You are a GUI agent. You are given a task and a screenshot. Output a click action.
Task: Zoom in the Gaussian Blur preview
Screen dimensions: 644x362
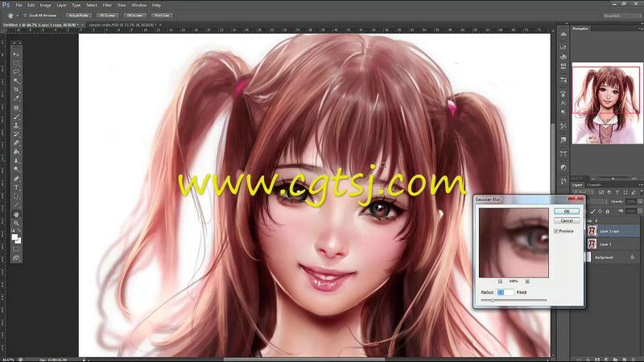click(x=527, y=282)
